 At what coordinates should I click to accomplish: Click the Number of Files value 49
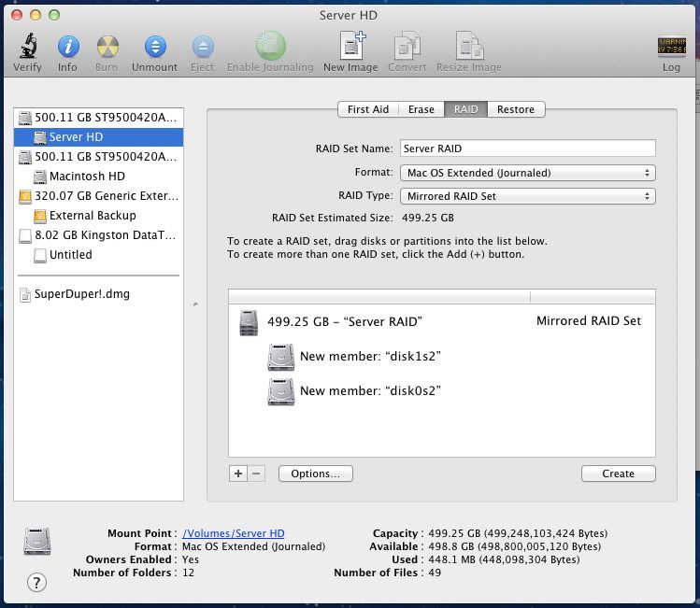[x=435, y=573]
